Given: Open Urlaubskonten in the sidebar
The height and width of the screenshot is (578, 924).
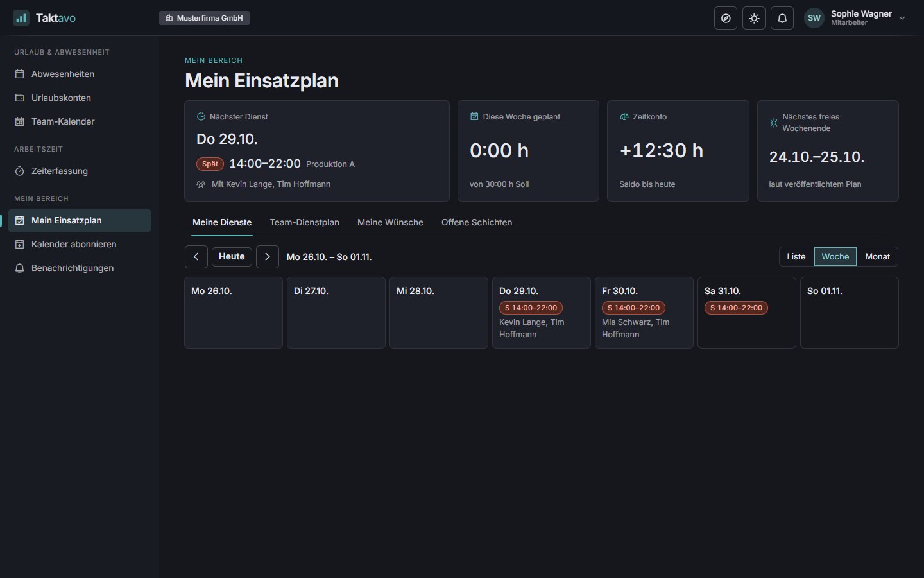Looking at the screenshot, I should [x=80, y=98].
